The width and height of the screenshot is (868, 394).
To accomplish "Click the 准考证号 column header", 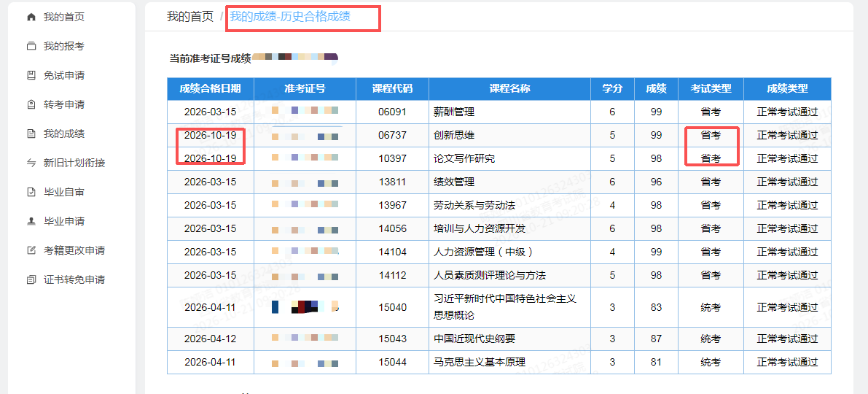I will tap(305, 89).
